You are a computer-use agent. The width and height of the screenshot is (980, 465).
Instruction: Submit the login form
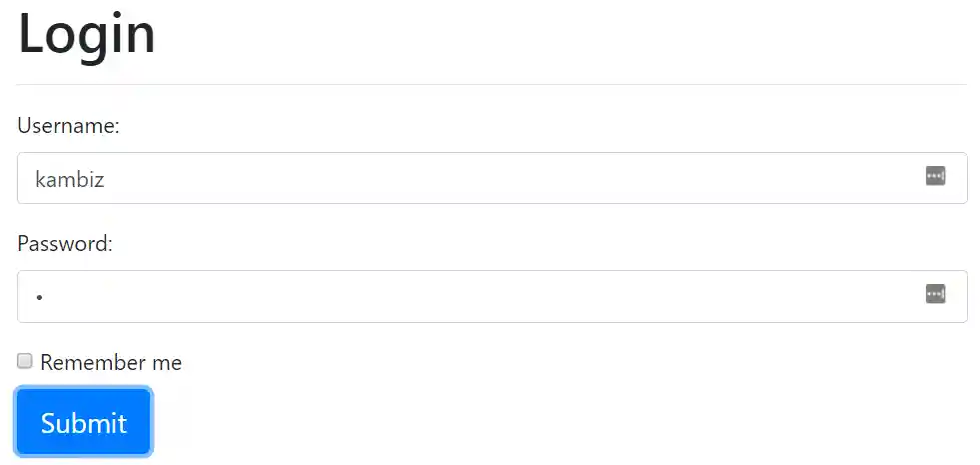click(84, 422)
